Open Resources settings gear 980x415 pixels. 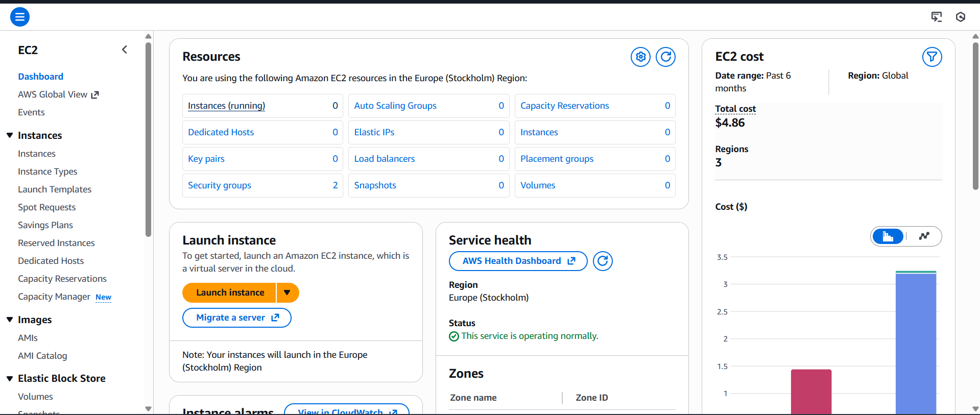click(x=640, y=57)
